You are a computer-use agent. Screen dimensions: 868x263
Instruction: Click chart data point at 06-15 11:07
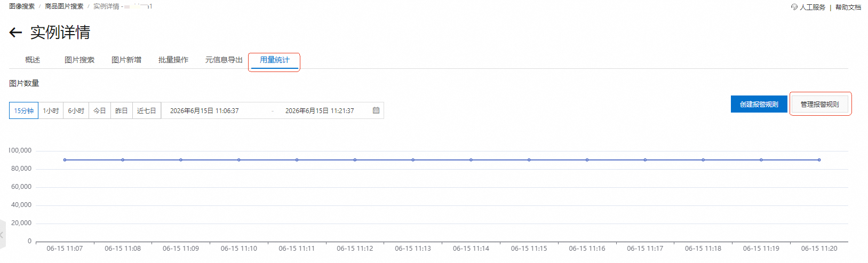[x=65, y=160]
